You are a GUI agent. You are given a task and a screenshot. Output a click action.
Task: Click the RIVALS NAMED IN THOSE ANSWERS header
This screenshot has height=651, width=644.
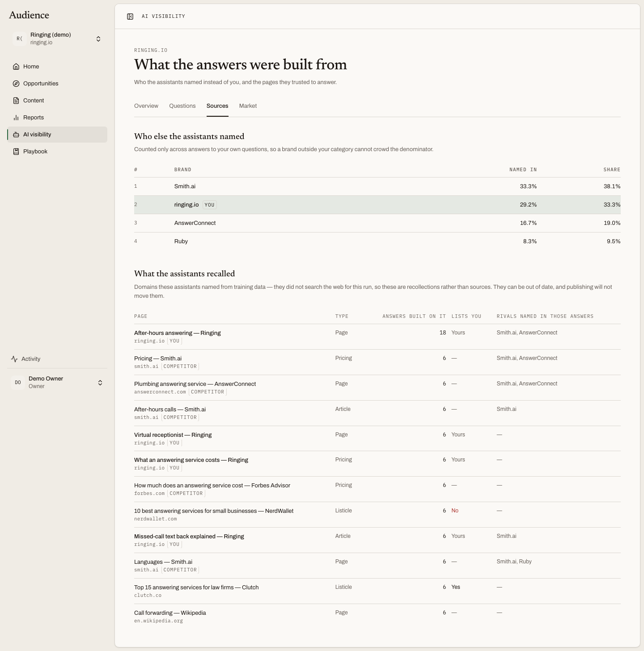coord(545,317)
